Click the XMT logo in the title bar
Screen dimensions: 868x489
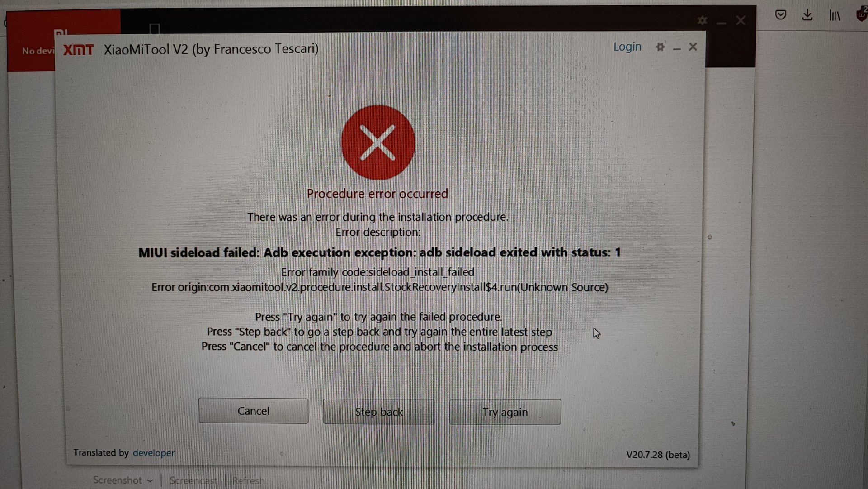[x=78, y=49]
